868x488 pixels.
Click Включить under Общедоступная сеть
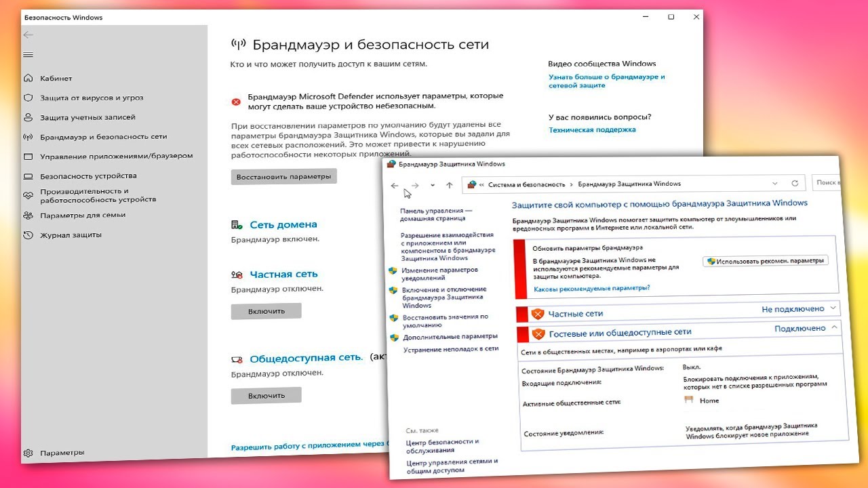tap(267, 396)
